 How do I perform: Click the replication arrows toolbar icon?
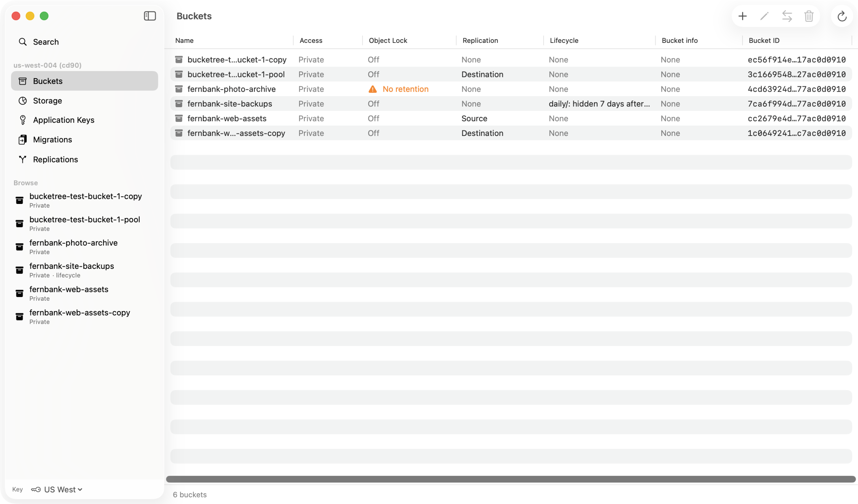tap(787, 16)
